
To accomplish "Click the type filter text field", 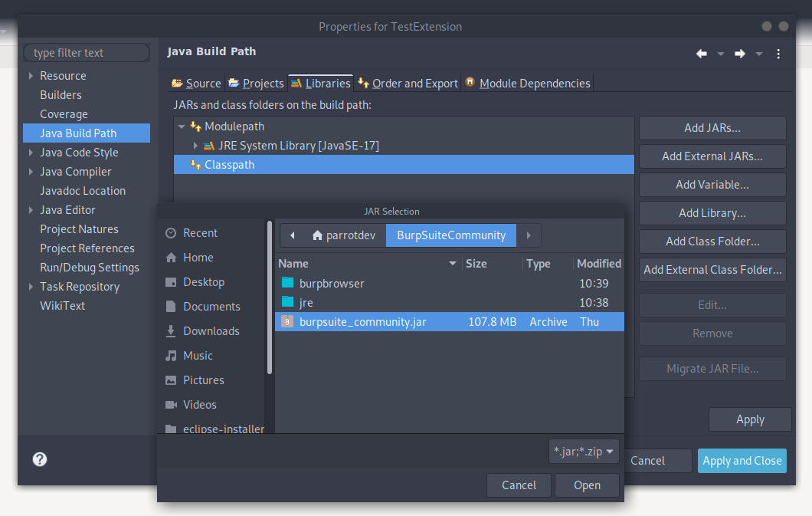I will click(x=87, y=53).
